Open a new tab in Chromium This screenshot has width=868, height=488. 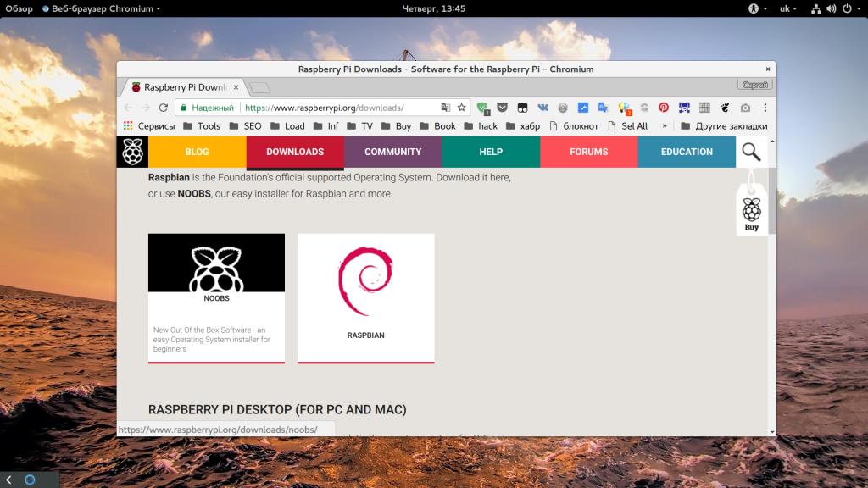pos(259,87)
